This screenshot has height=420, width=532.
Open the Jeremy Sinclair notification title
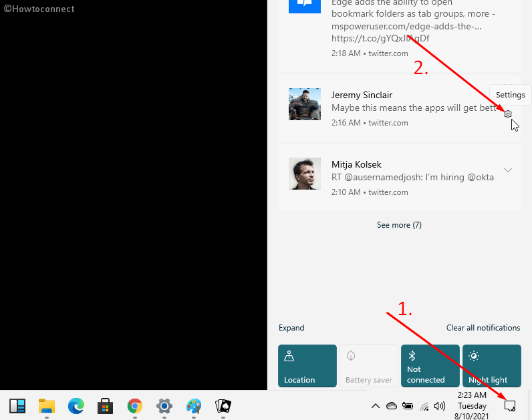coord(362,95)
